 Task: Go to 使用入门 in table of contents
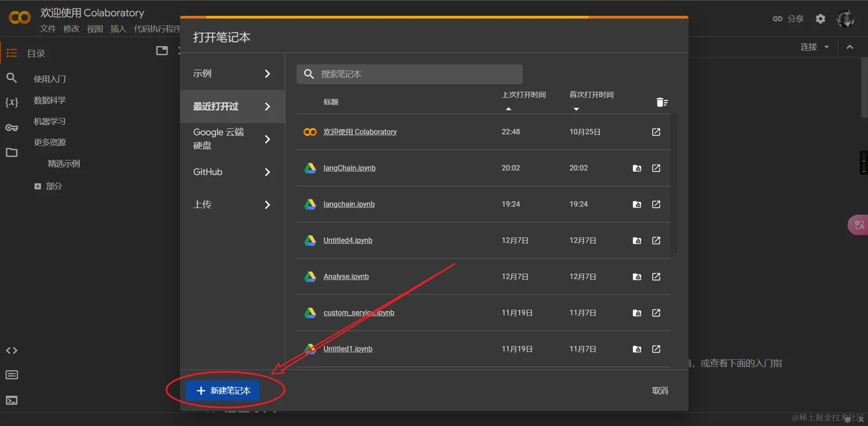[x=50, y=79]
